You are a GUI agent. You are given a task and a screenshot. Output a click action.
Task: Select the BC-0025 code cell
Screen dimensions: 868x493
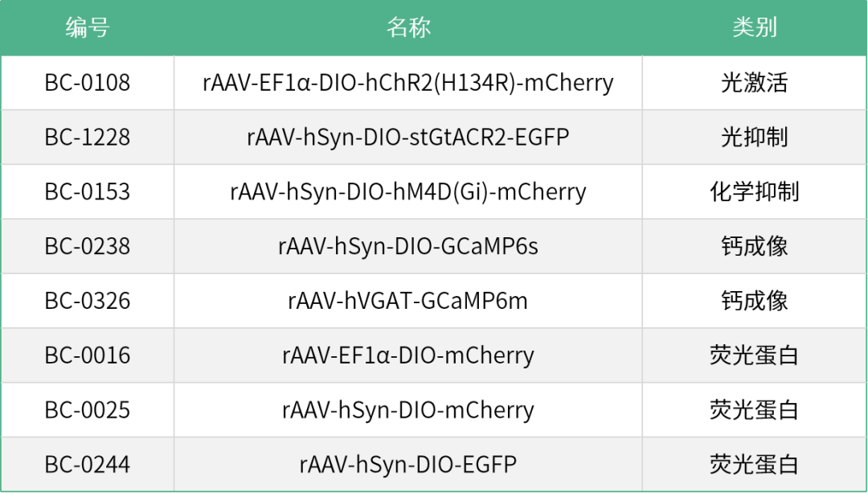point(87,410)
